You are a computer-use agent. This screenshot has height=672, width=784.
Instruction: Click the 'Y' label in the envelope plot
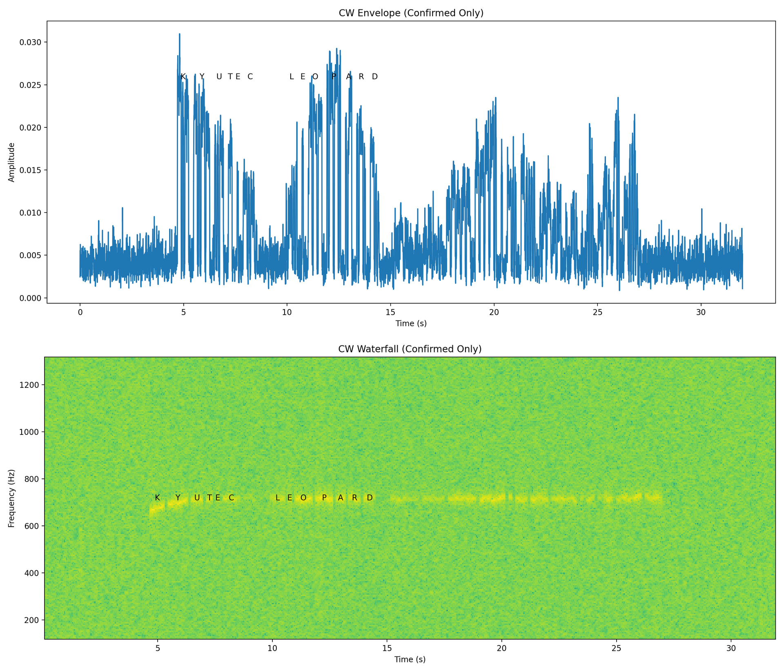202,77
